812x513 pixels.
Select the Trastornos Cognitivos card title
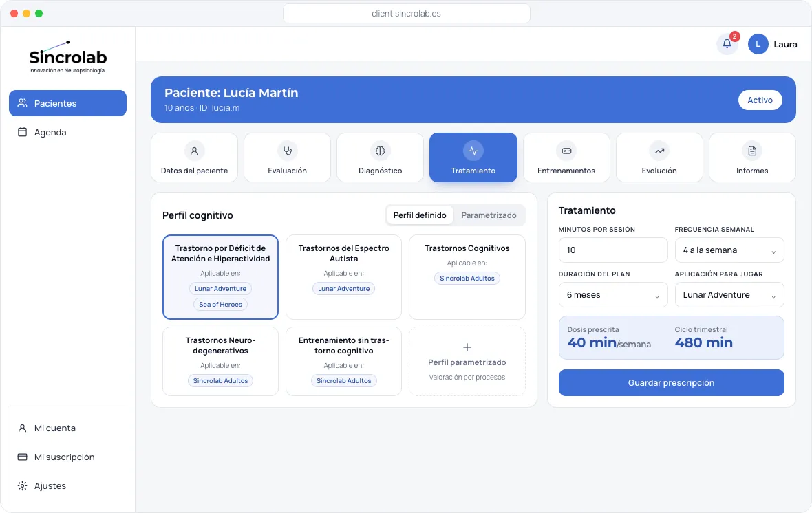(x=467, y=248)
